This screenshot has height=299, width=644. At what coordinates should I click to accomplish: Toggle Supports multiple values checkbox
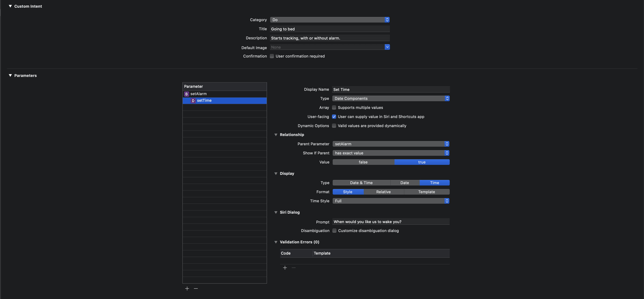334,108
